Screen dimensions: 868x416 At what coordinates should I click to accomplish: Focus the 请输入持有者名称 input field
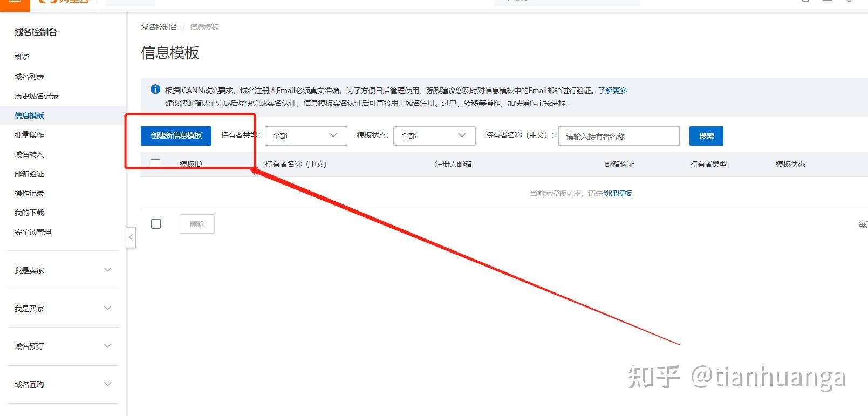pos(618,137)
